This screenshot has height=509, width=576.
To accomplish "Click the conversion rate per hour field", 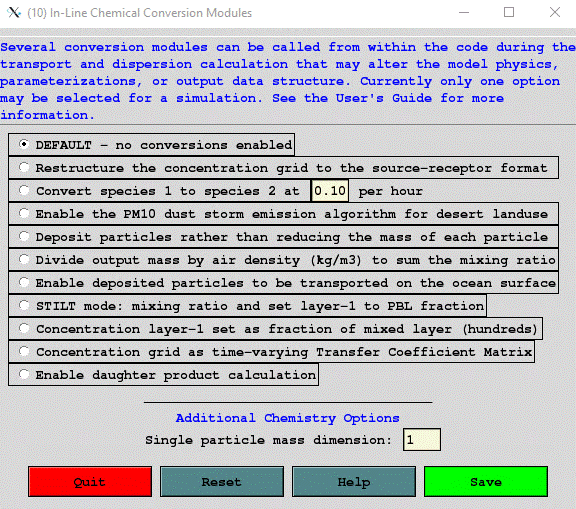I will tap(330, 191).
